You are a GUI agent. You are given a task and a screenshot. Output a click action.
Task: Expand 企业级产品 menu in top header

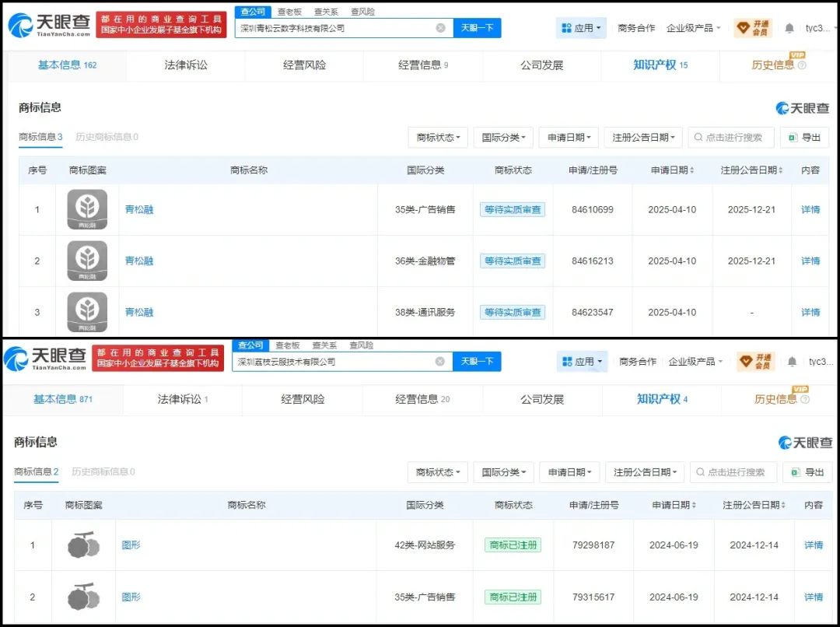point(694,28)
